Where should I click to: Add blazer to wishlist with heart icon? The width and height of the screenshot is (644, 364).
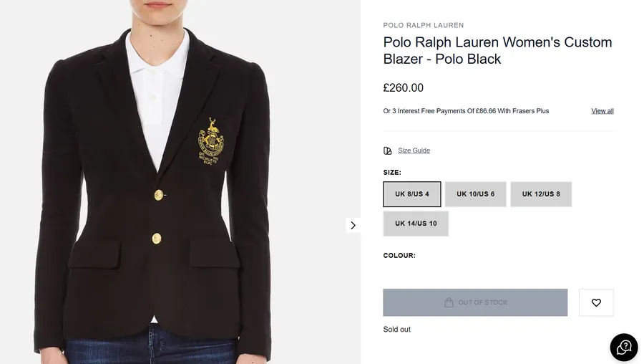(596, 302)
